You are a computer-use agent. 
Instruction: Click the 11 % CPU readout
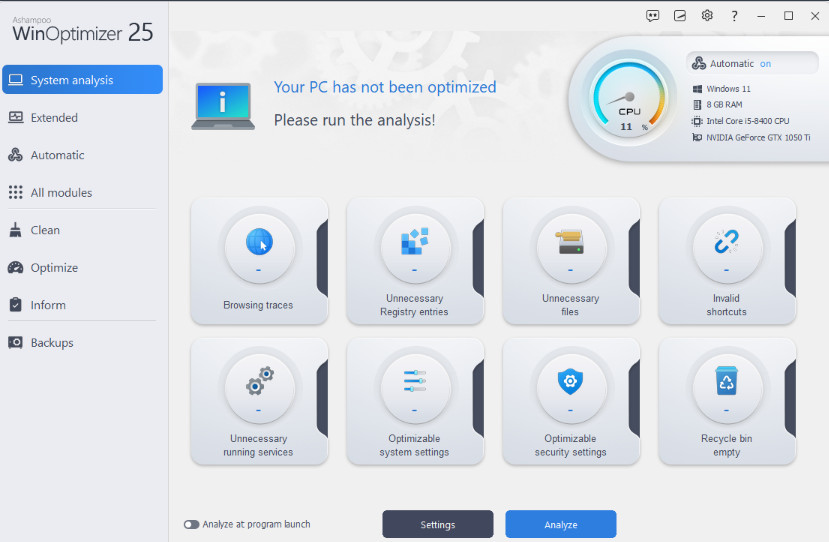click(633, 127)
